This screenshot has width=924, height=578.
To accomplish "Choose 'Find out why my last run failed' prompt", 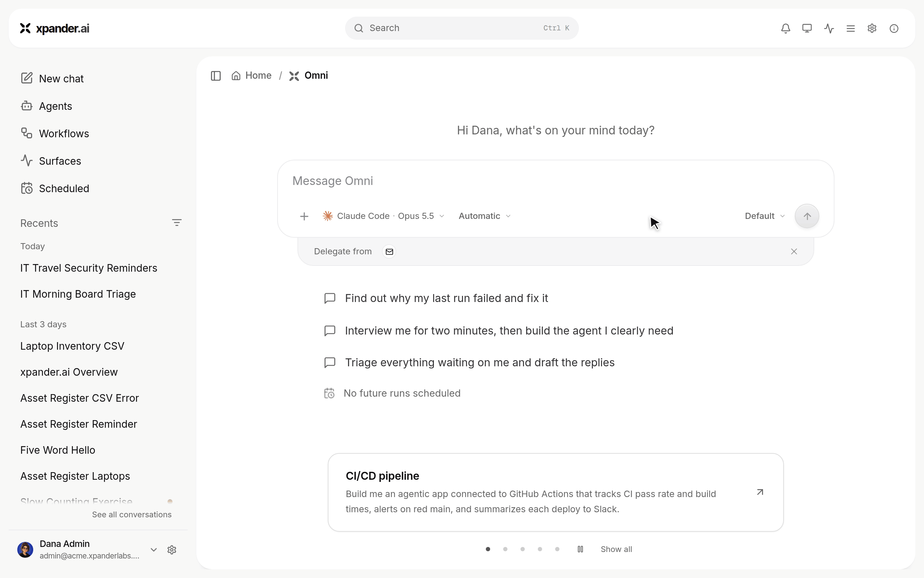I will point(436,298).
